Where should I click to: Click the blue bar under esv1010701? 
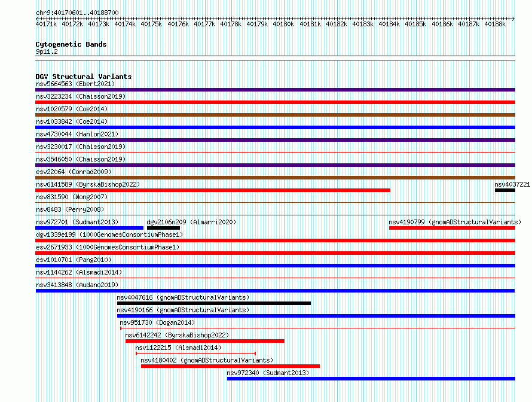click(275, 266)
